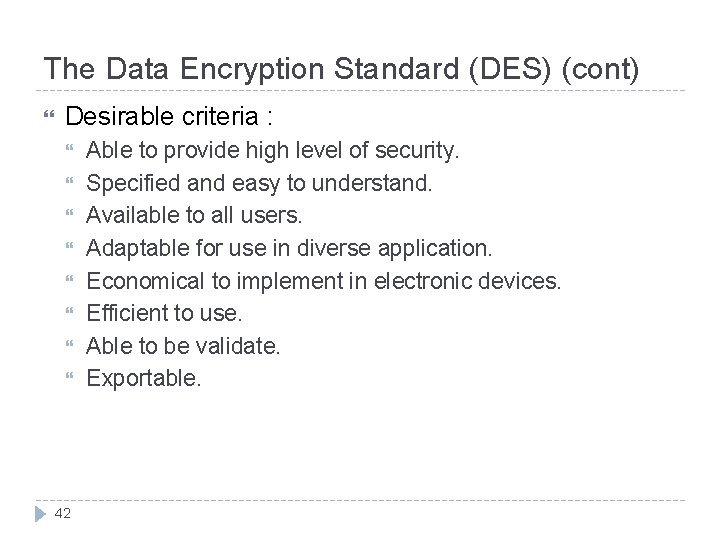Click the text Able to provide high level of security
This screenshot has height=540, width=720.
[273, 151]
